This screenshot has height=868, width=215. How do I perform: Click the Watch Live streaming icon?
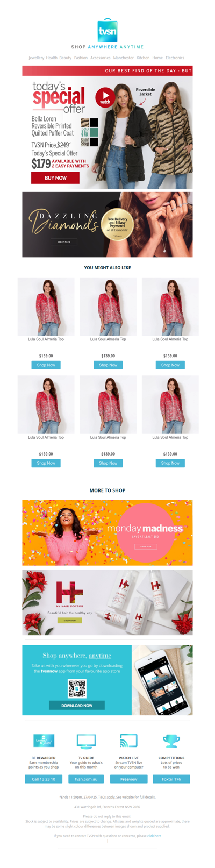click(x=128, y=741)
